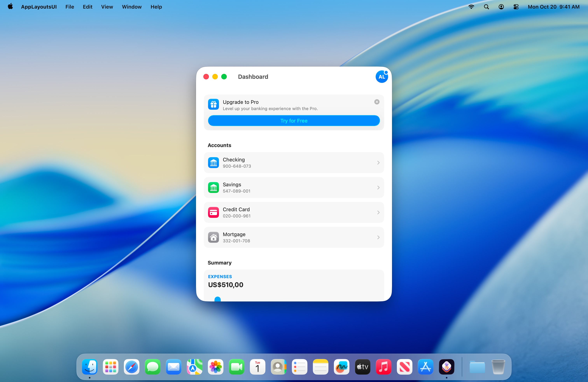Open Maps from the Dock
The width and height of the screenshot is (588, 382).
194,367
